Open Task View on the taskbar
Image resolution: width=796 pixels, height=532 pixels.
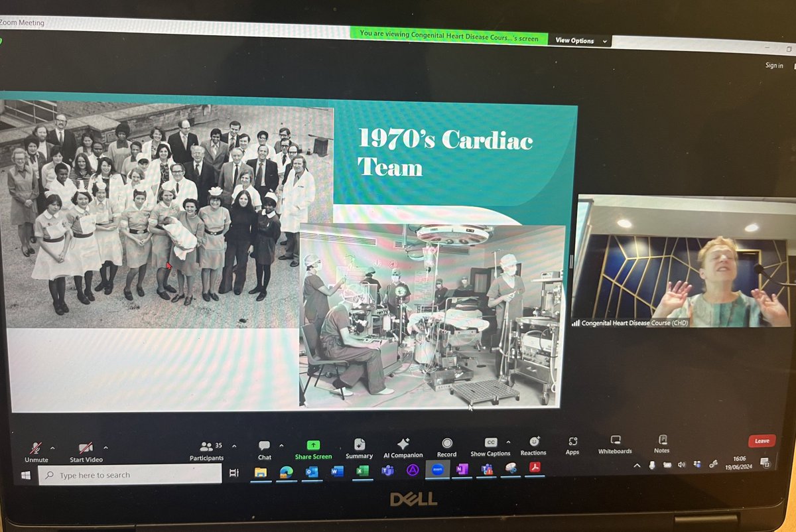point(233,473)
